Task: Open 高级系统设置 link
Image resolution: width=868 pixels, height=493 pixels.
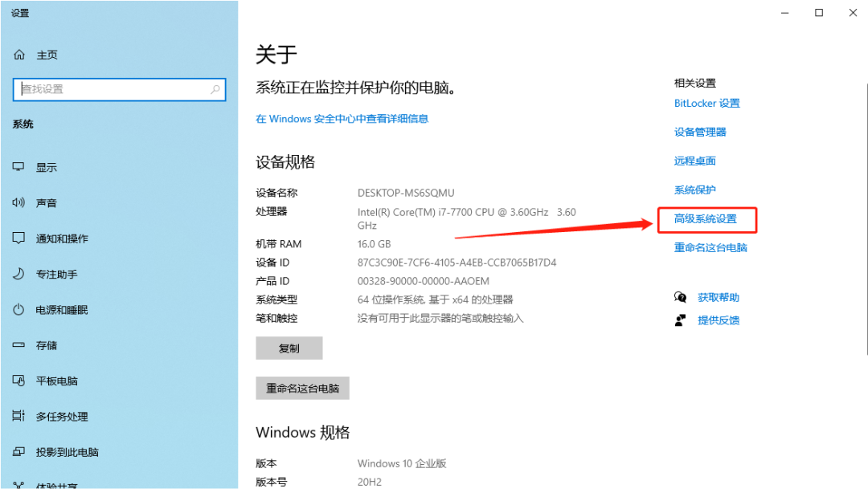Action: [706, 219]
